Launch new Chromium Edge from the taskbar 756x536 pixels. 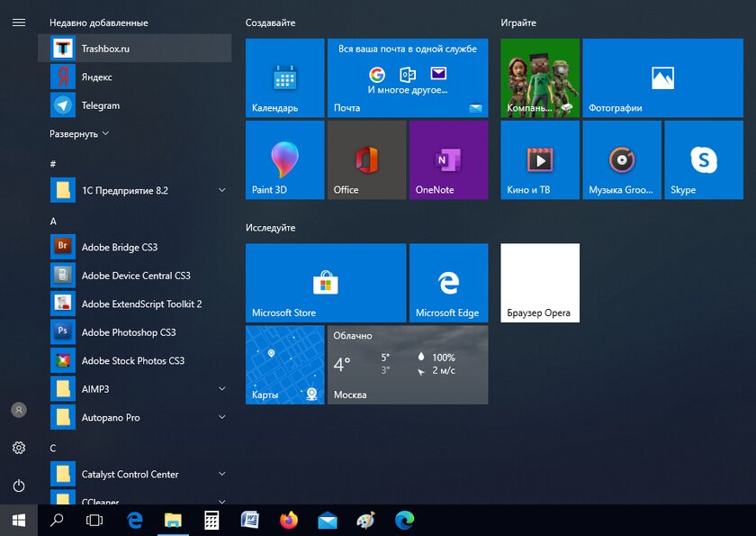pos(404,520)
